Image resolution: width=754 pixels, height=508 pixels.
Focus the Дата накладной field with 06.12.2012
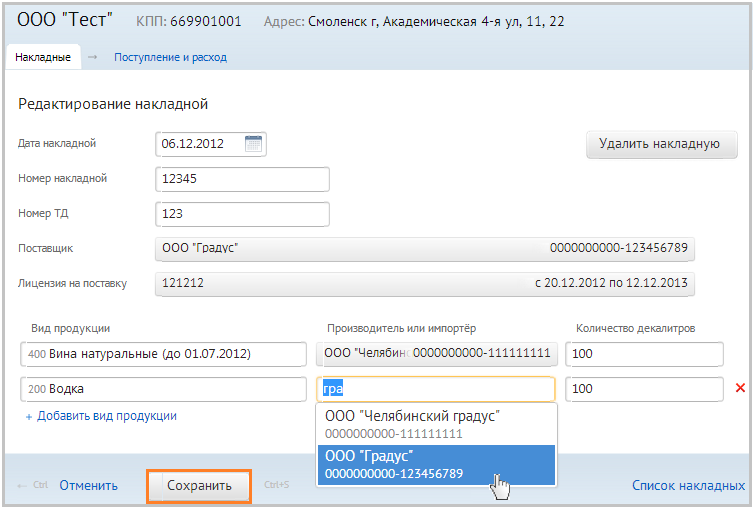coord(211,144)
